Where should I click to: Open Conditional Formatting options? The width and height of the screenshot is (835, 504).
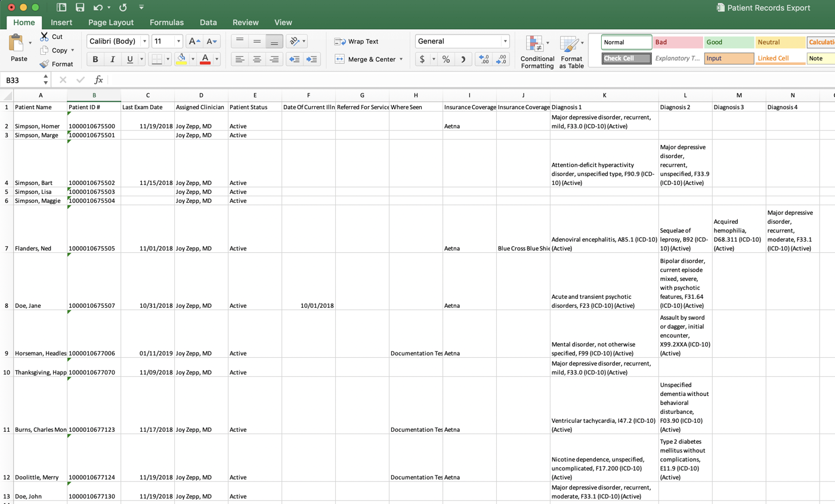click(x=537, y=52)
